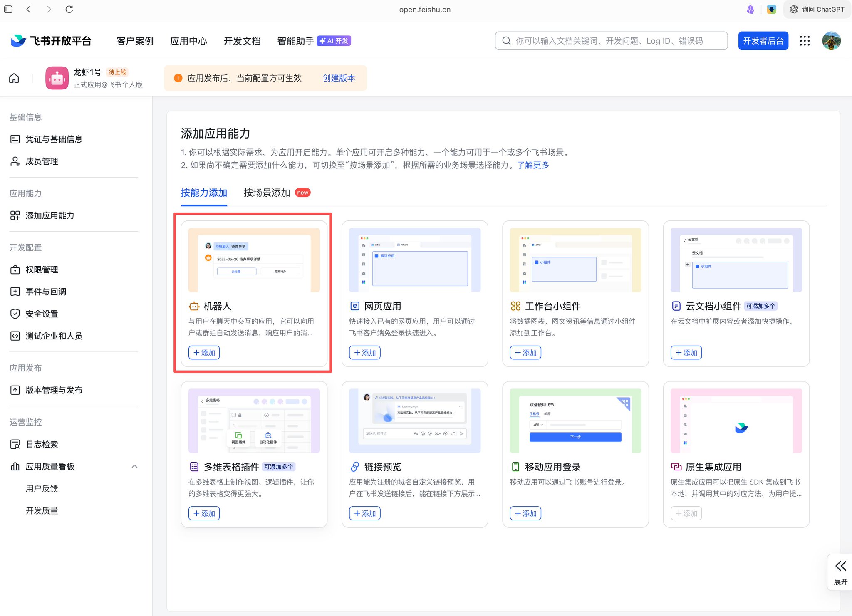Click the 机器人 card preview thumbnail

[x=254, y=260]
